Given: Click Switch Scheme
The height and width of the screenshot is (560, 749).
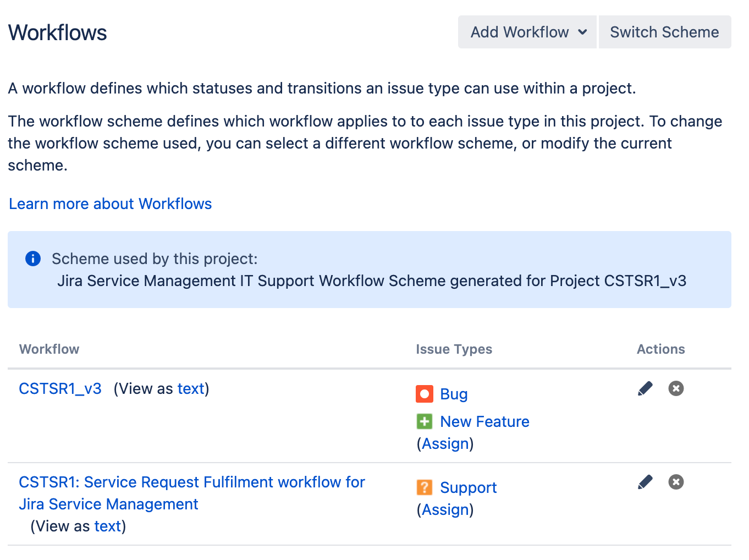Looking at the screenshot, I should (664, 32).
